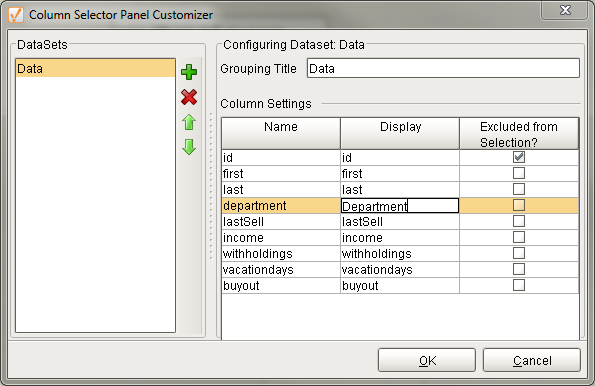The image size is (595, 386).
Task: Click the id display cell
Action: click(400, 158)
